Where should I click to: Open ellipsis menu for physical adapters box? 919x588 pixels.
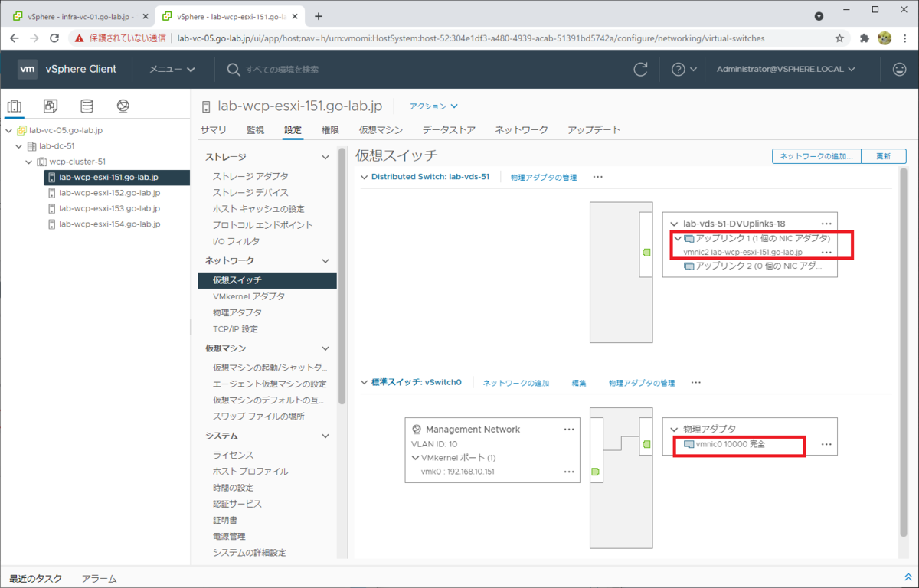826,444
